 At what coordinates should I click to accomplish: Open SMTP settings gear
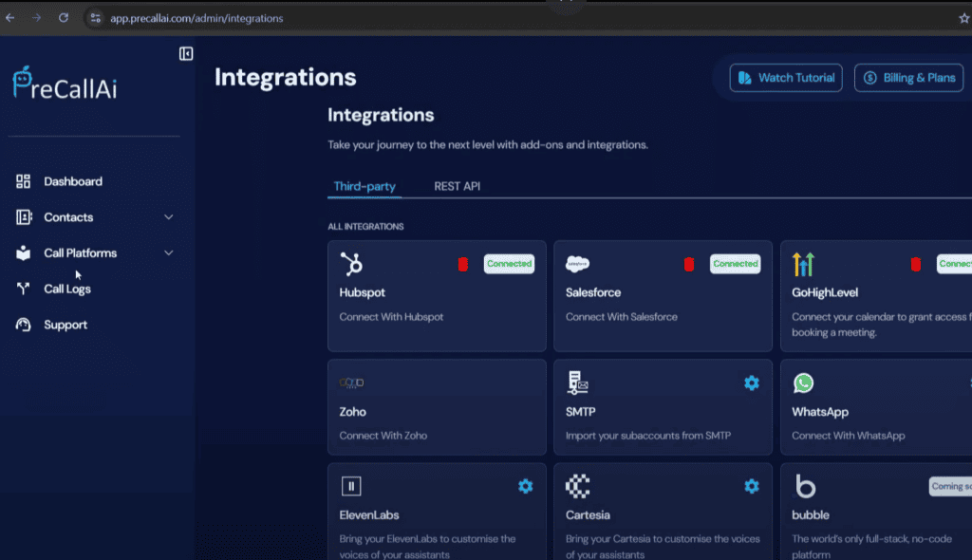(x=752, y=383)
